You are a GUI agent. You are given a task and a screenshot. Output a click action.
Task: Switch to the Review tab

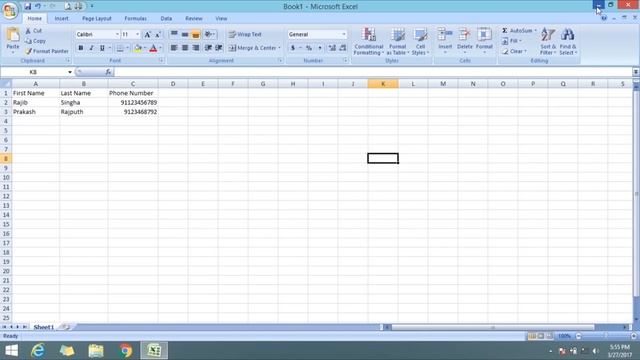193,18
